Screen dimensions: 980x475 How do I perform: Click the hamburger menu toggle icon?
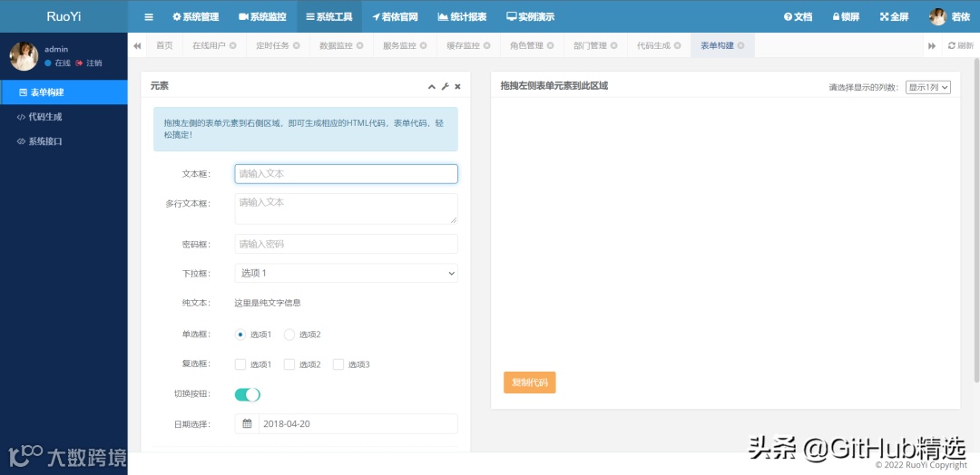pos(149,17)
